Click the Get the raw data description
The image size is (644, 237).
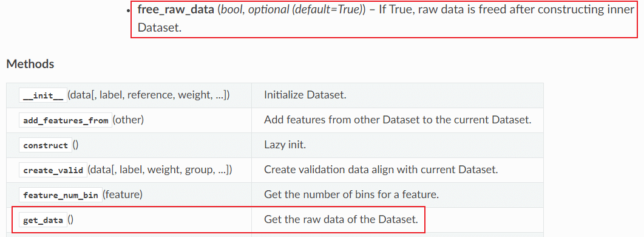(x=341, y=220)
